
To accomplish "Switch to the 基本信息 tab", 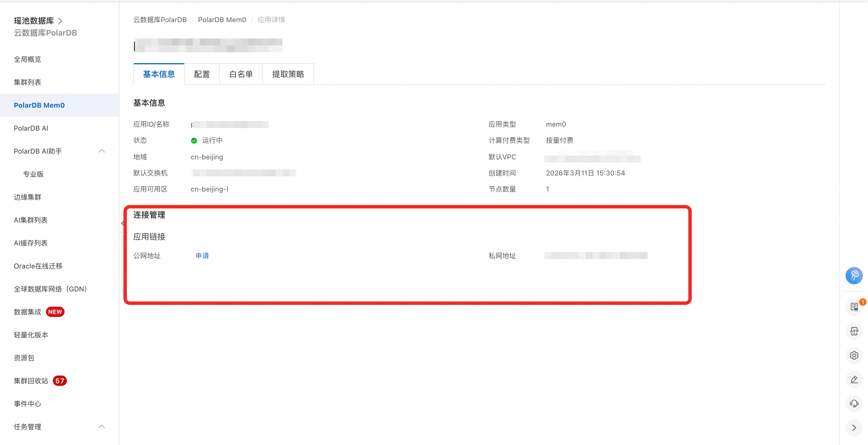I will [159, 74].
